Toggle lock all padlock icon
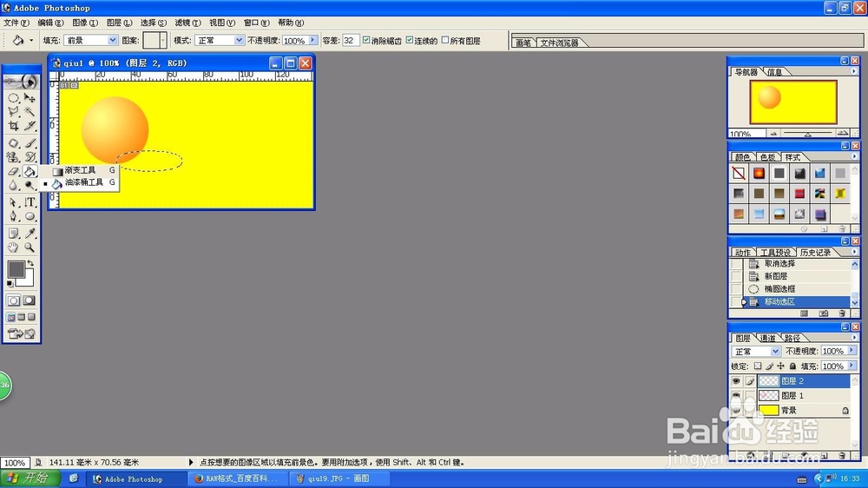This screenshot has height=488, width=868. point(792,366)
